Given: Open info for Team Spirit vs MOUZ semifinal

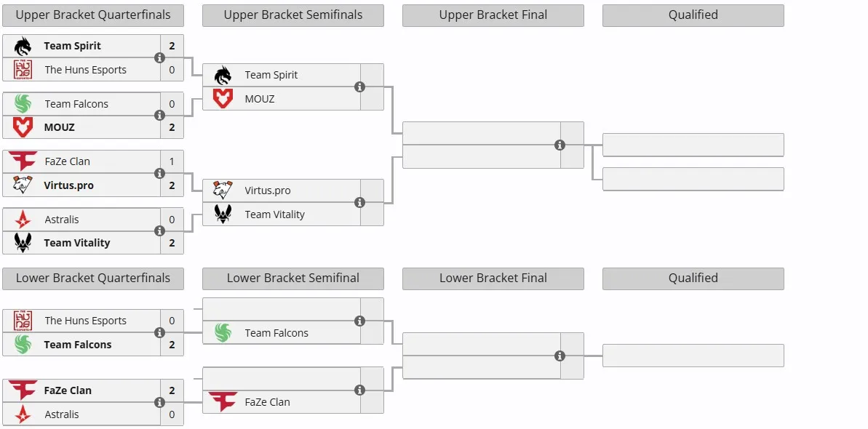Looking at the screenshot, I should point(360,87).
